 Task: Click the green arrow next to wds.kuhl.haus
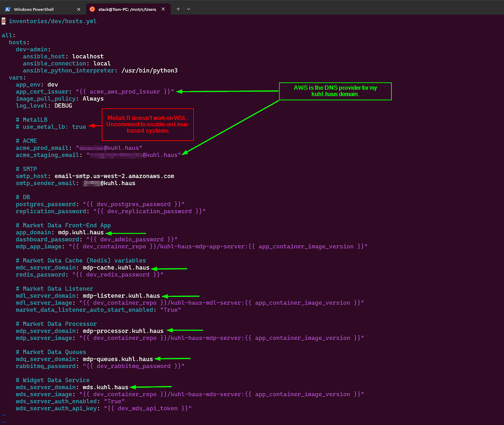point(150,387)
